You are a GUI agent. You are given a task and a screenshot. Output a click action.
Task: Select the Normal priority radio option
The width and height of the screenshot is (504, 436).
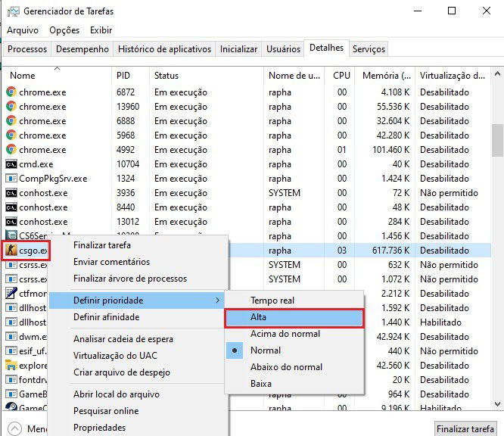266,350
